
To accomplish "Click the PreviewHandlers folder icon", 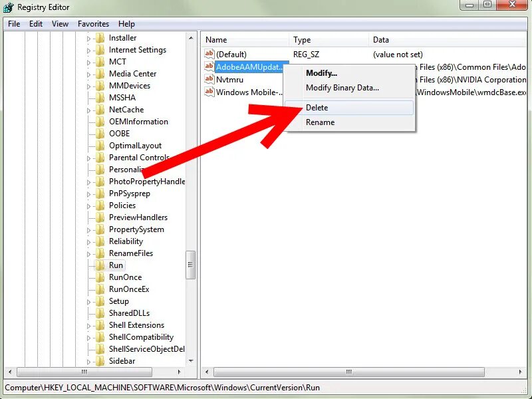I will click(100, 217).
